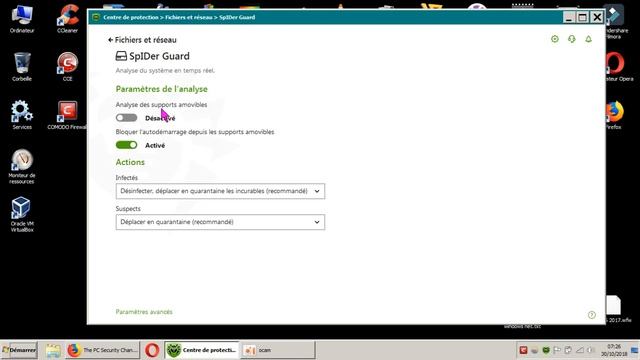
Task: Open CCleaner desktop shortcut
Action: click(x=68, y=19)
